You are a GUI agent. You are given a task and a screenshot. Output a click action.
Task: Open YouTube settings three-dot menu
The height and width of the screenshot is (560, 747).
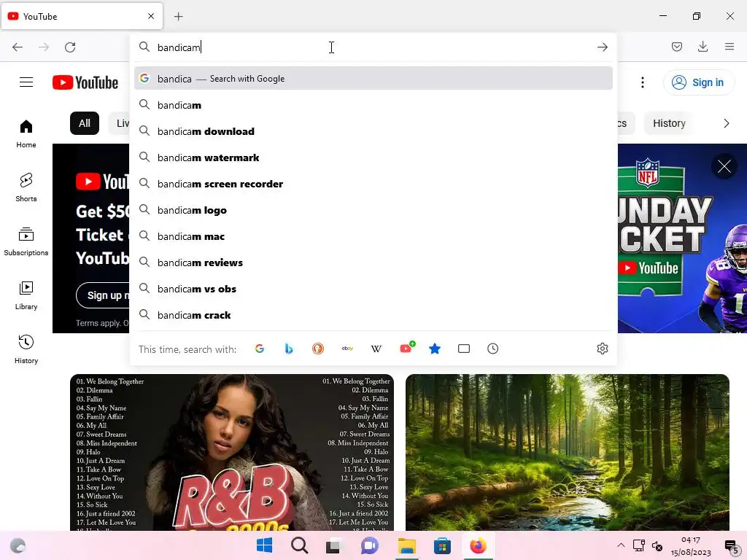[x=642, y=82]
